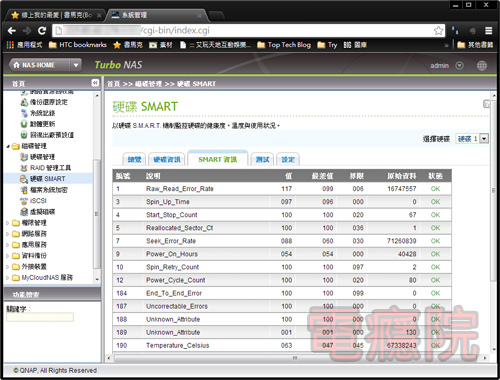Switch to the 設定 tab
500x380 pixels.
tap(288, 160)
